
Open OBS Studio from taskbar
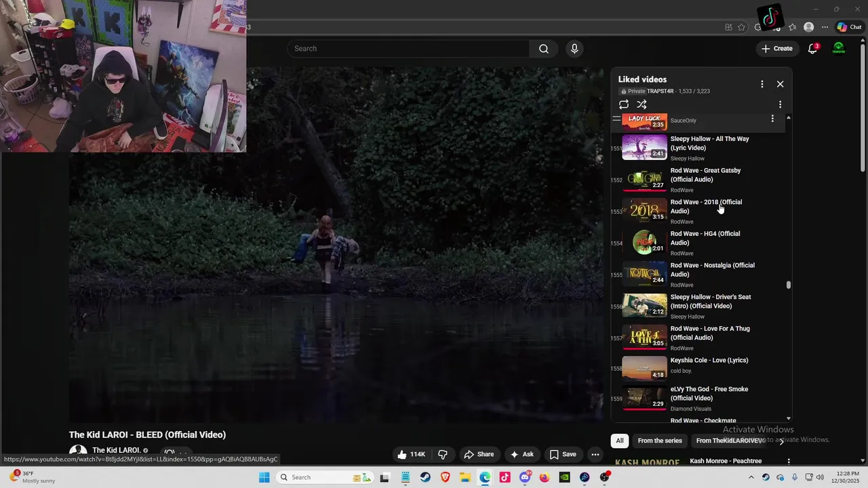pos(604,477)
